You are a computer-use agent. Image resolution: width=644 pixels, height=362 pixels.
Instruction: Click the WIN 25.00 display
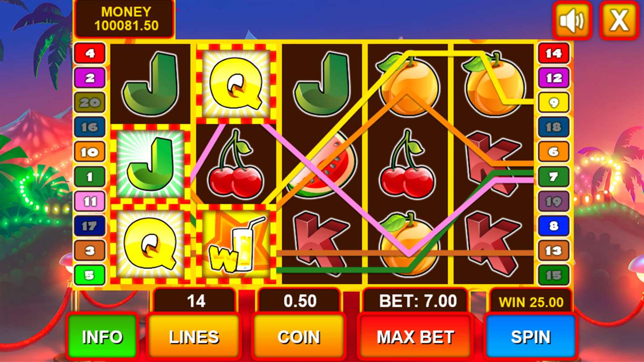click(x=531, y=302)
